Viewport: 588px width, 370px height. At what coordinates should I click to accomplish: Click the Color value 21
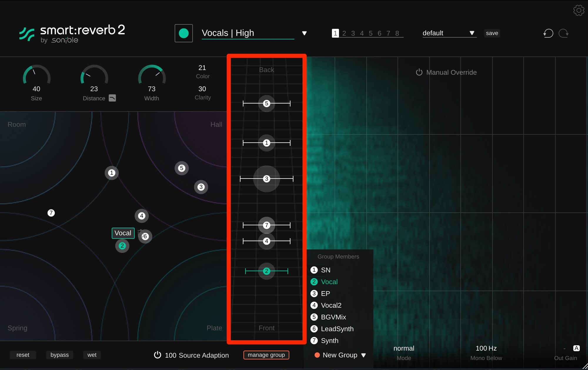point(202,68)
